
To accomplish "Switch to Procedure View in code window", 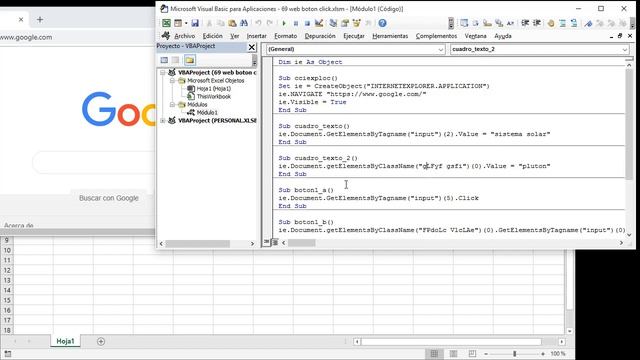I will (267, 242).
